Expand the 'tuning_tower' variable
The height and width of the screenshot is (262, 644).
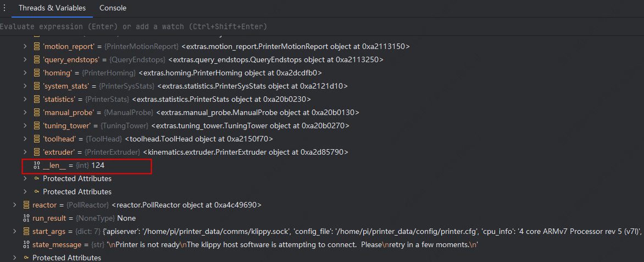pyautogui.click(x=25, y=125)
